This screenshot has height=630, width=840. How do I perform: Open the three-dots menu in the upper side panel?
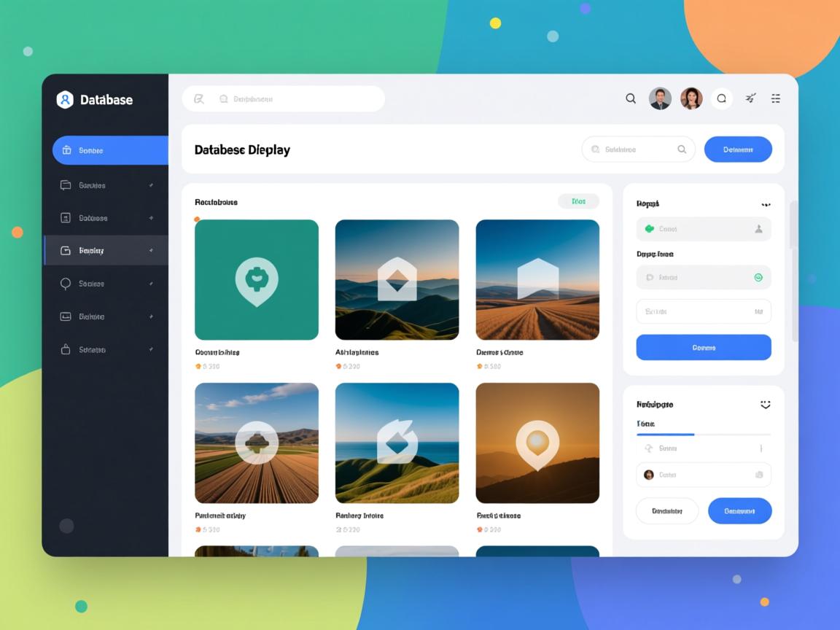pyautogui.click(x=766, y=204)
